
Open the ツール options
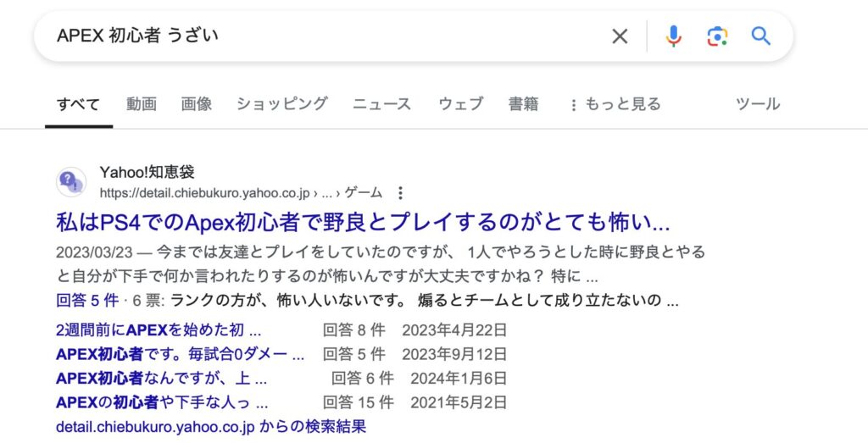click(757, 104)
